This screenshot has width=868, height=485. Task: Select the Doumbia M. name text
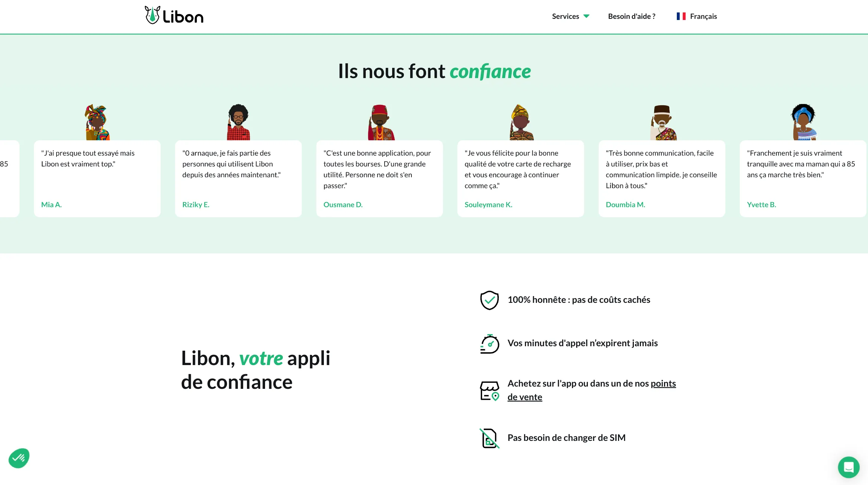coord(625,204)
